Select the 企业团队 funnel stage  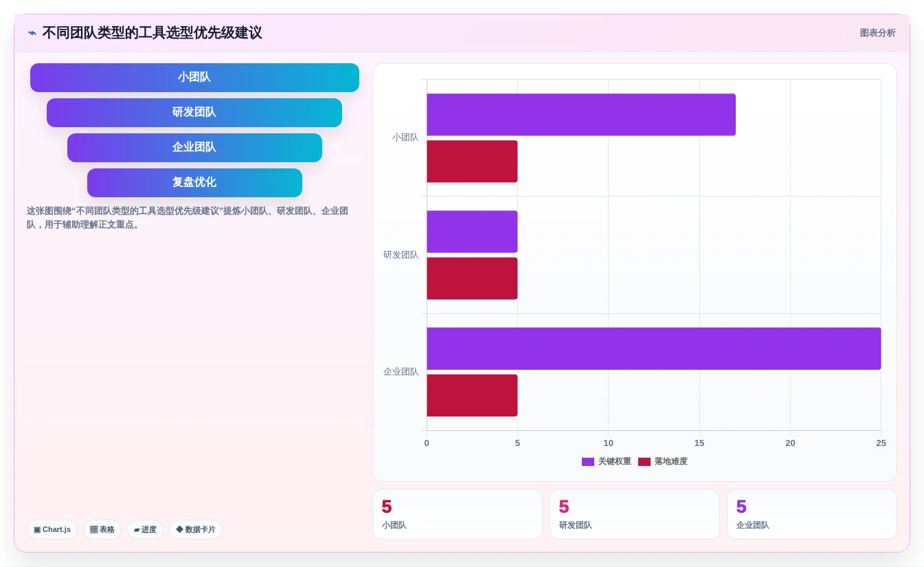[x=194, y=148]
